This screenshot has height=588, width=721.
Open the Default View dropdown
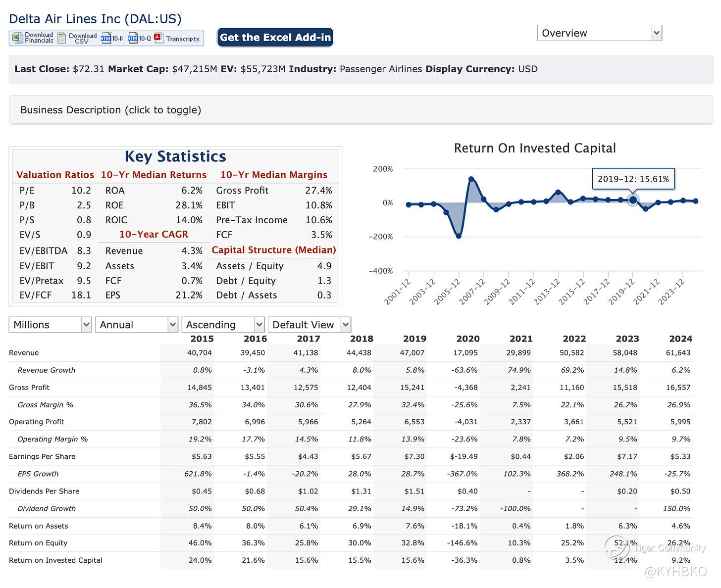coord(309,325)
